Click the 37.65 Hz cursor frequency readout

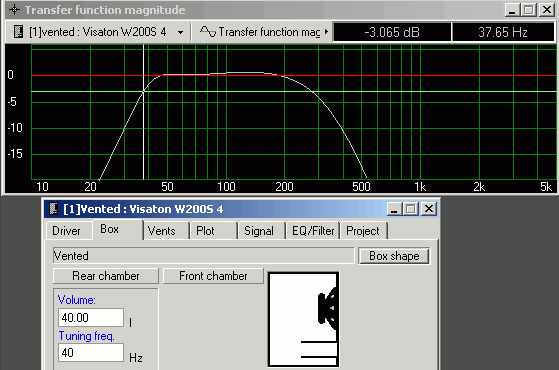point(503,32)
